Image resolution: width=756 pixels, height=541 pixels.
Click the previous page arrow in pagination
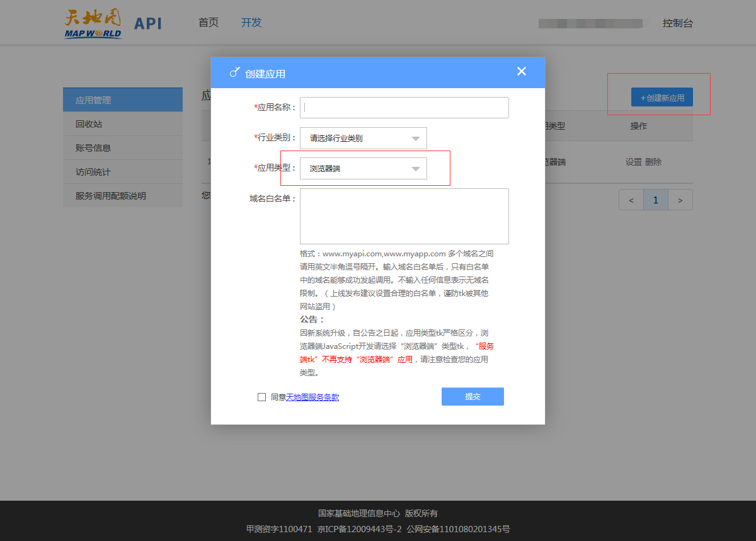click(x=631, y=199)
